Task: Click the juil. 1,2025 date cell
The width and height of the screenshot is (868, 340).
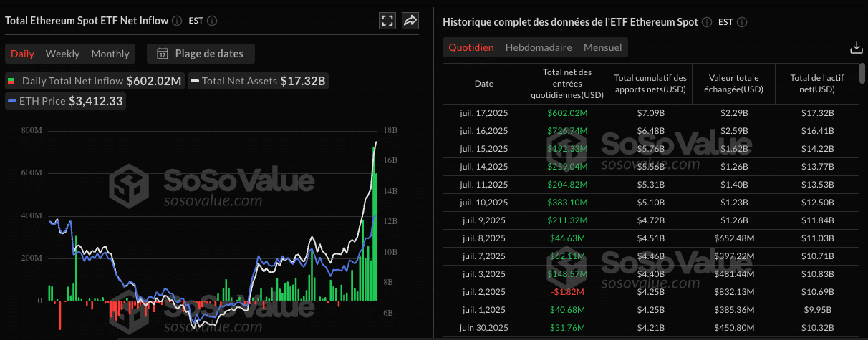Action: [x=484, y=310]
